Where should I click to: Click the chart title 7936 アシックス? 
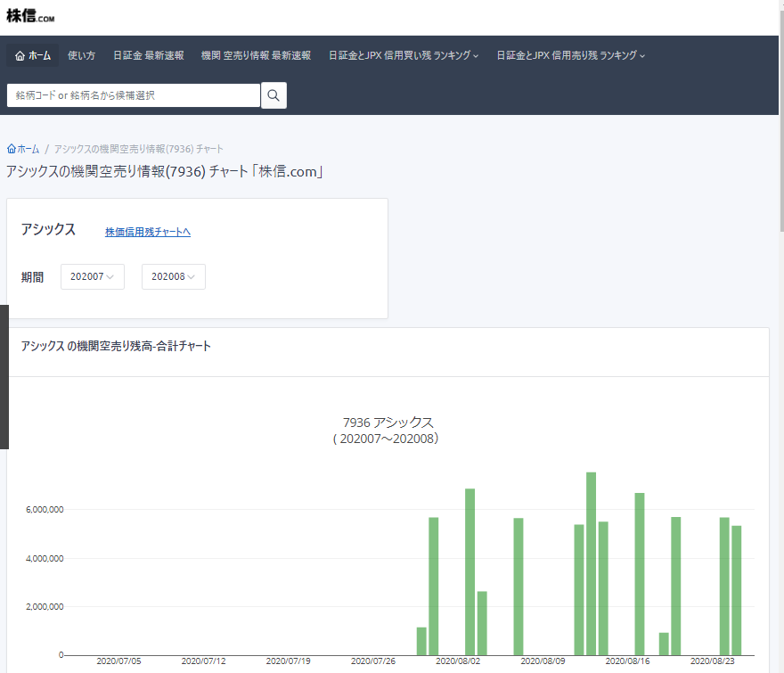click(x=388, y=423)
